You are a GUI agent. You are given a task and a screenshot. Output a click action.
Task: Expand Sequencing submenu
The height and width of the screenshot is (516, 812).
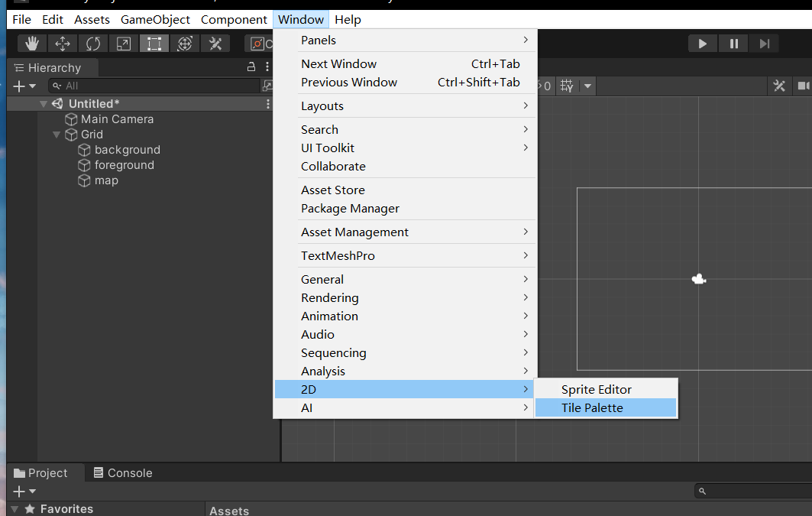(406, 353)
